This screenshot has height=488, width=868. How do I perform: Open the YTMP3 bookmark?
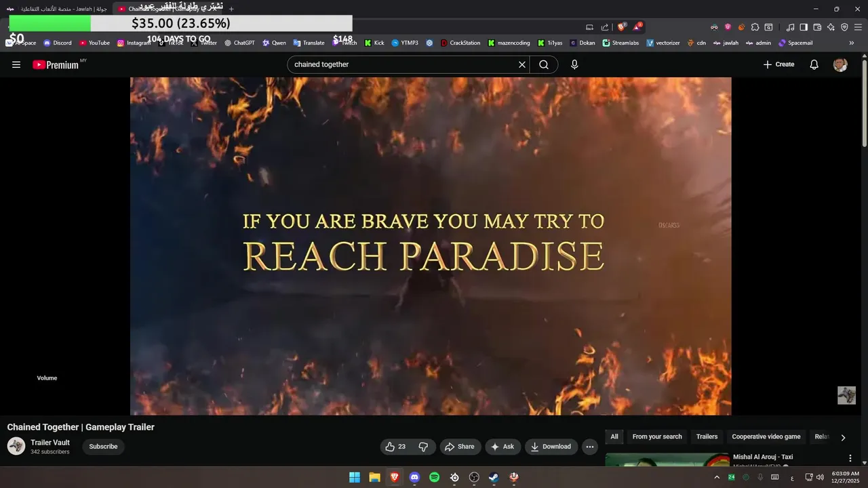405,43
